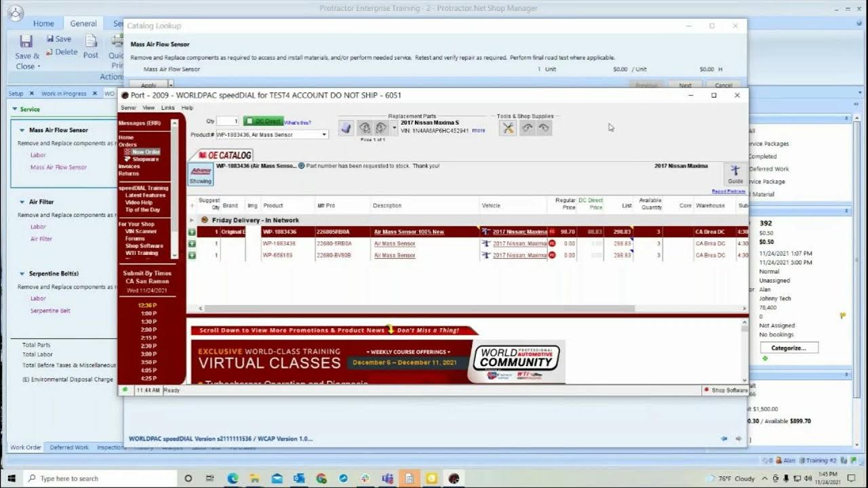Click New Order in speedDIAL sidebar
This screenshot has height=488, width=868.
pos(146,152)
